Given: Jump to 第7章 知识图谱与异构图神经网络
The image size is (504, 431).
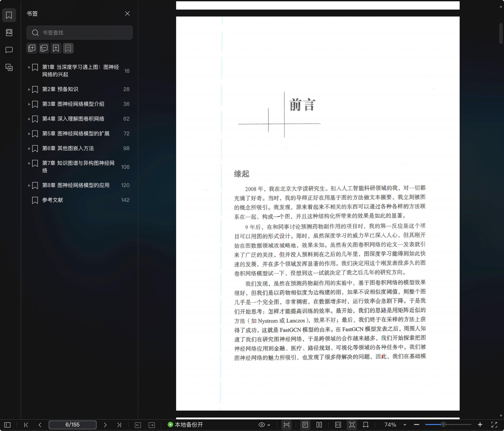Looking at the screenshot, I should coord(78,167).
